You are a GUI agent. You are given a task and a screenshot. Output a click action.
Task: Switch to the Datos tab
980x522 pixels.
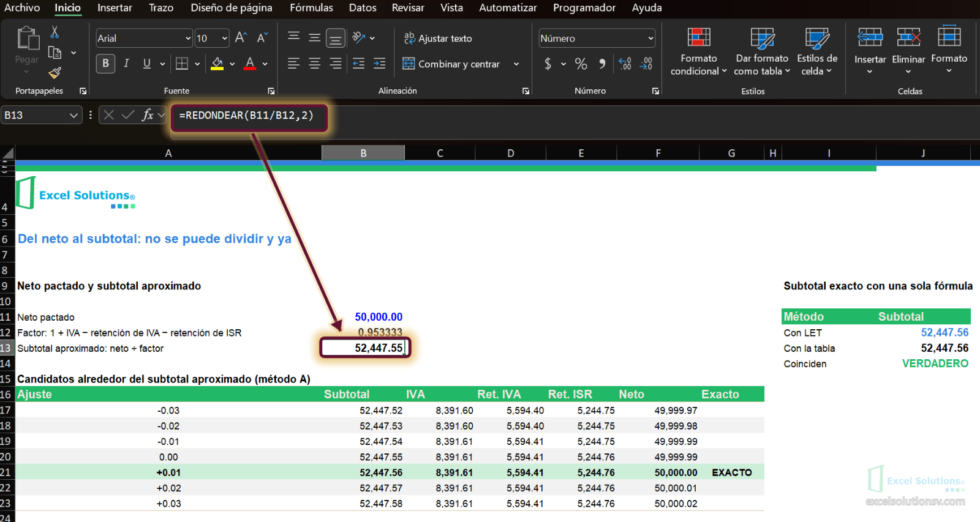(363, 8)
